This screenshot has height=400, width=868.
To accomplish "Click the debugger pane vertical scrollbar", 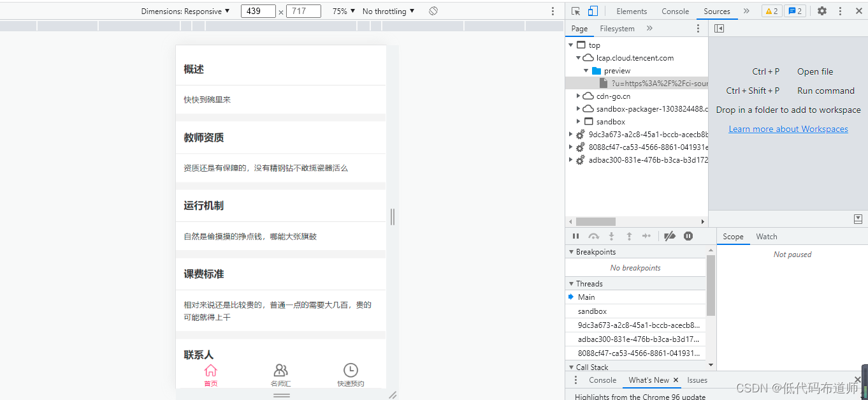I will pos(711,285).
